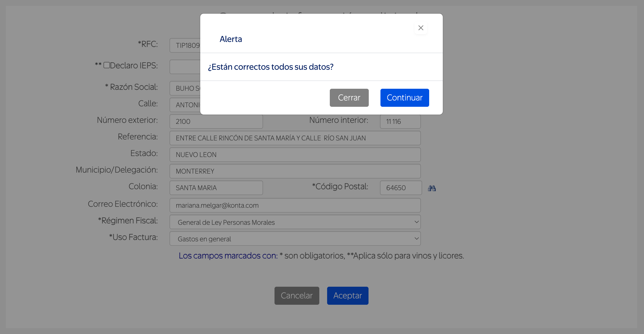Click the binoculars postal code search icon

pyautogui.click(x=432, y=188)
